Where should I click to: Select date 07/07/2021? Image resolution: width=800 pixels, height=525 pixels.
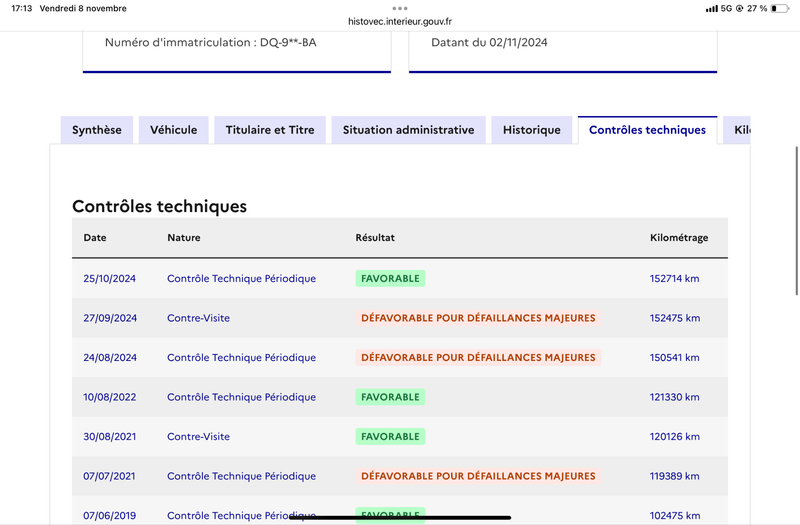(x=109, y=477)
